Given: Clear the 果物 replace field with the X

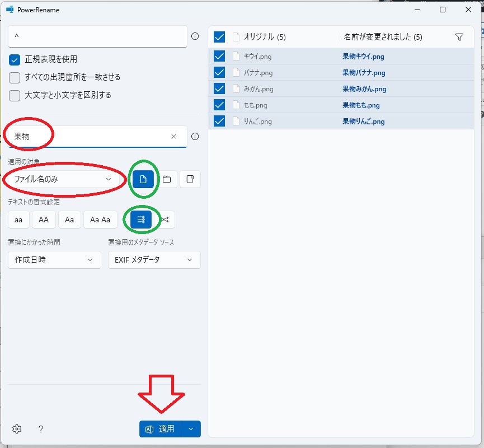Looking at the screenshot, I should (173, 136).
